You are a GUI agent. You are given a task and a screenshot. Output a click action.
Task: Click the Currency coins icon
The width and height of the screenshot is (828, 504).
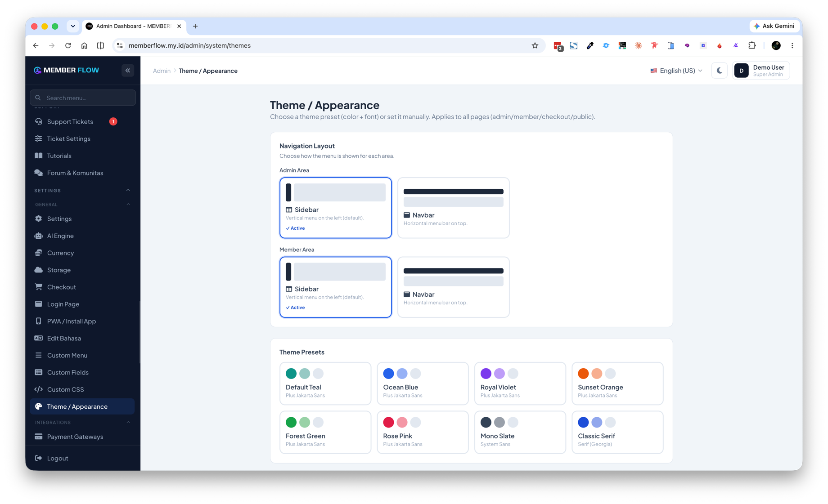click(39, 253)
